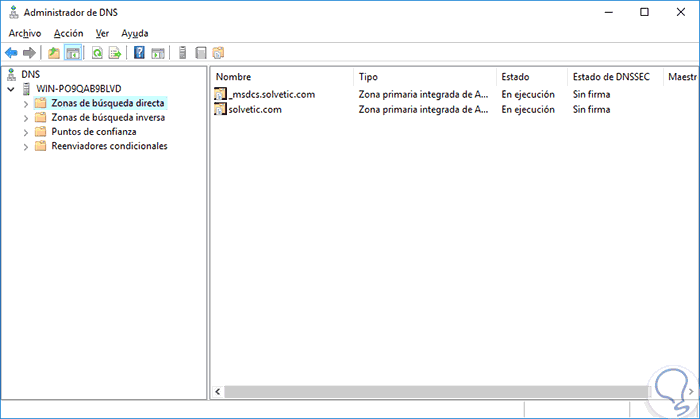Image resolution: width=700 pixels, height=419 pixels.
Task: Sort by the Tipo column header
Action: pyautogui.click(x=425, y=77)
